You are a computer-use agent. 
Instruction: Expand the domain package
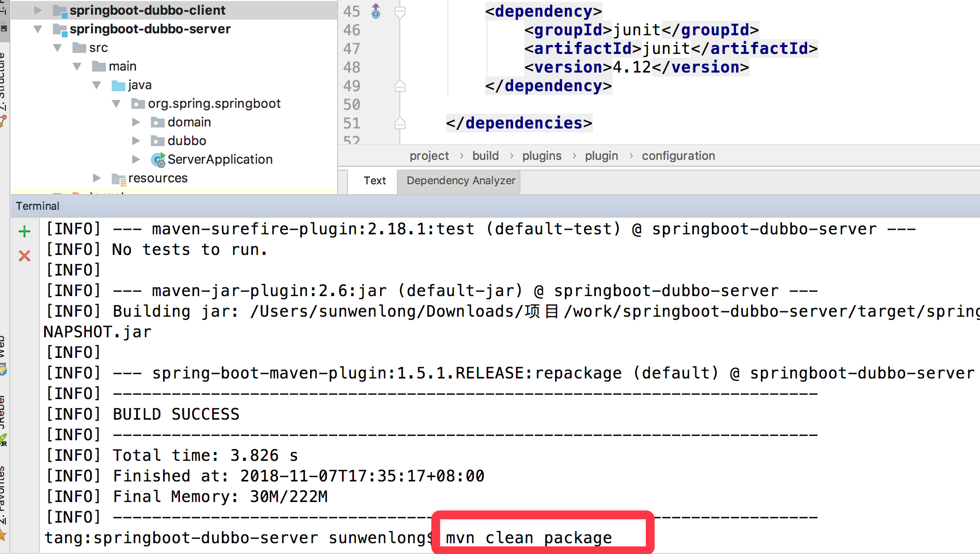(x=136, y=122)
